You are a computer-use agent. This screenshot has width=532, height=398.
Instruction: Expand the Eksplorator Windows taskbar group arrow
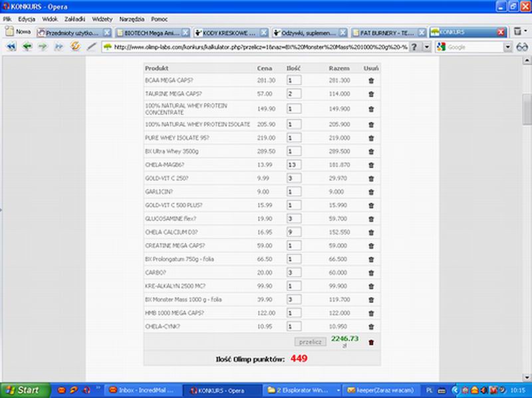point(338,391)
